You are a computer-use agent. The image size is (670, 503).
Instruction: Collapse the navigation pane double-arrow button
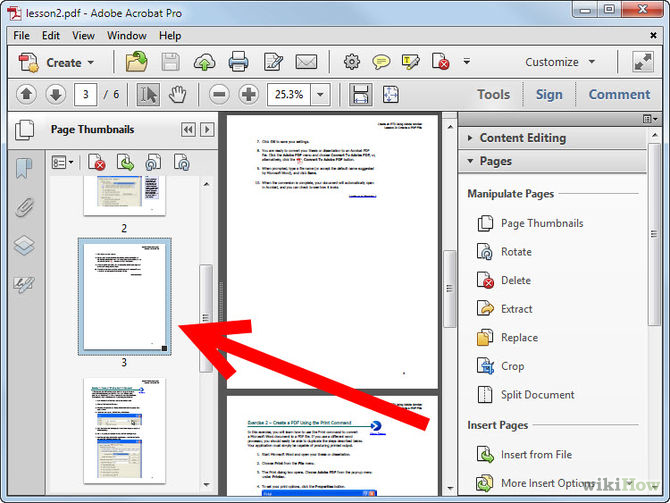pyautogui.click(x=188, y=129)
